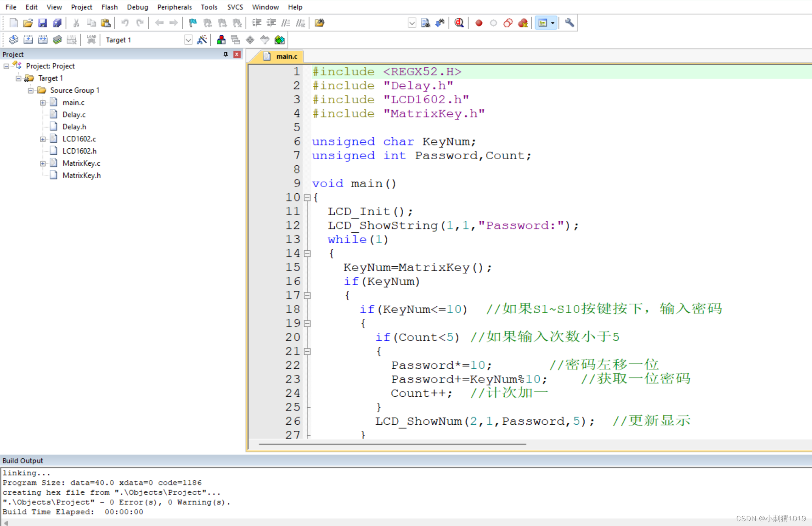
Task: Open Options for Target wand icon
Action: click(202, 40)
